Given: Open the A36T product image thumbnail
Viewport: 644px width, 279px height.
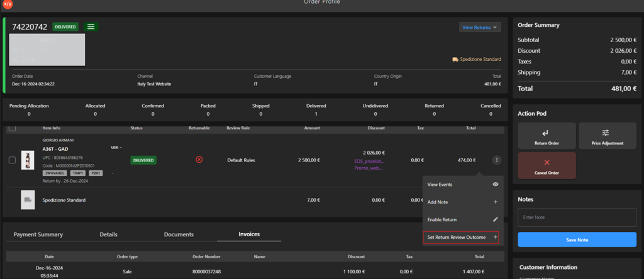Looking at the screenshot, I should pyautogui.click(x=28, y=160).
